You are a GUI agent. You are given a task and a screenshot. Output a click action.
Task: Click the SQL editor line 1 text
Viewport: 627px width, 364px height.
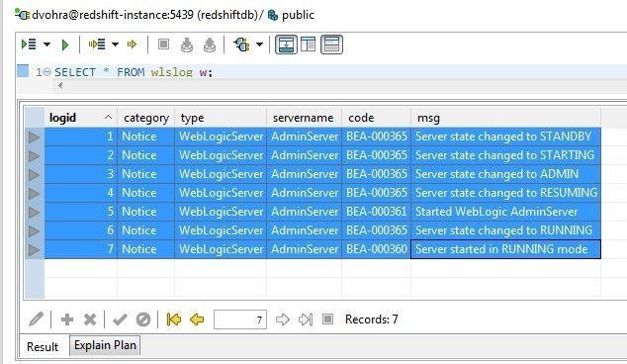pyautogui.click(x=134, y=72)
